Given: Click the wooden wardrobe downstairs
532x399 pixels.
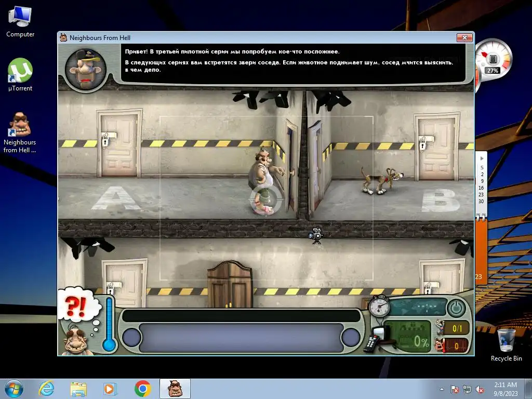Looking at the screenshot, I should pyautogui.click(x=230, y=284).
